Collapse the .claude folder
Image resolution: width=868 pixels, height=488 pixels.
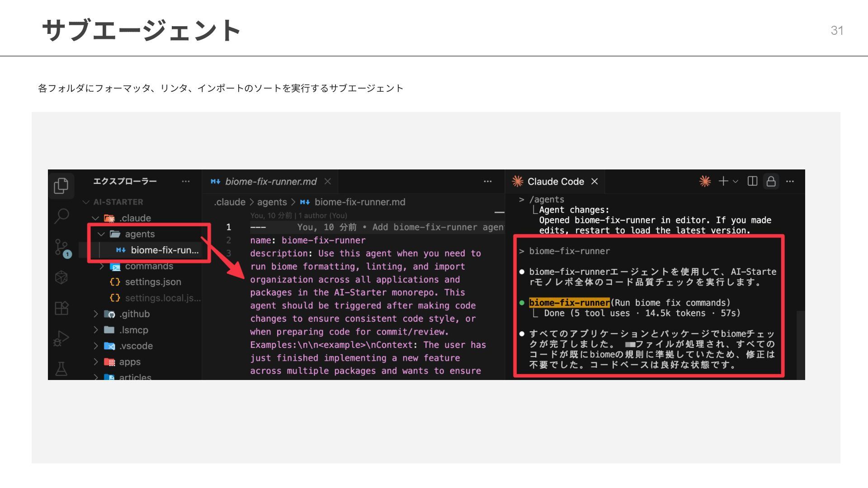(95, 218)
